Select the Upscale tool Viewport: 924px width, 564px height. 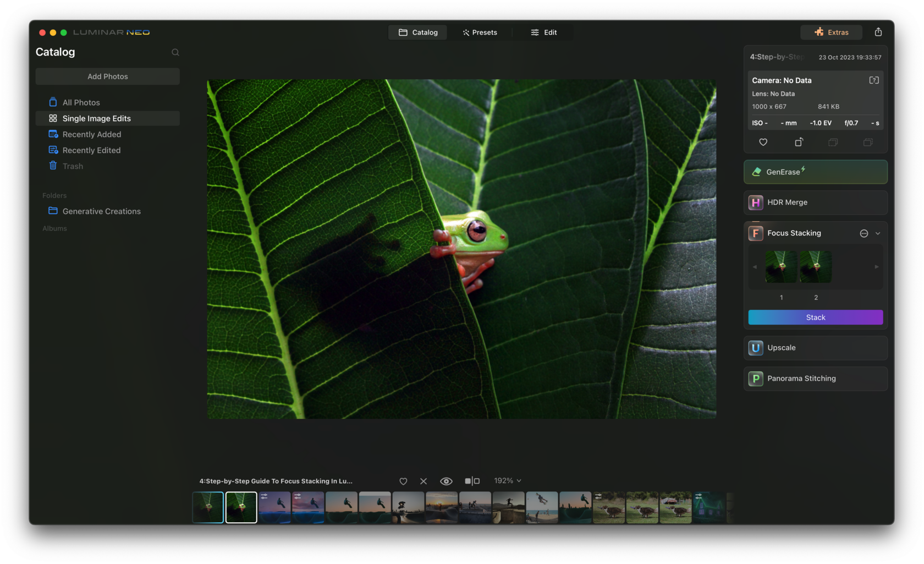pyautogui.click(x=815, y=347)
